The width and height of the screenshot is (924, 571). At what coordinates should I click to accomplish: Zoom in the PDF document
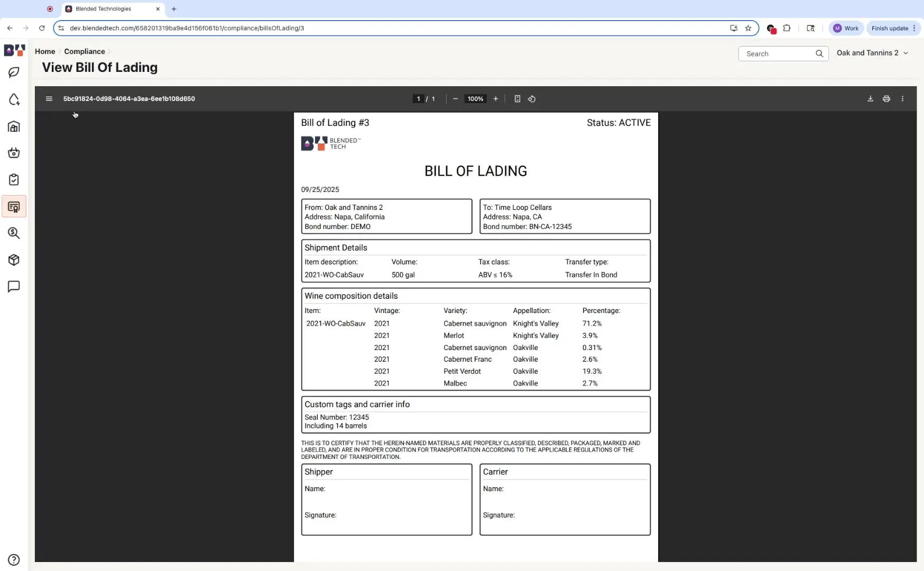click(x=495, y=99)
